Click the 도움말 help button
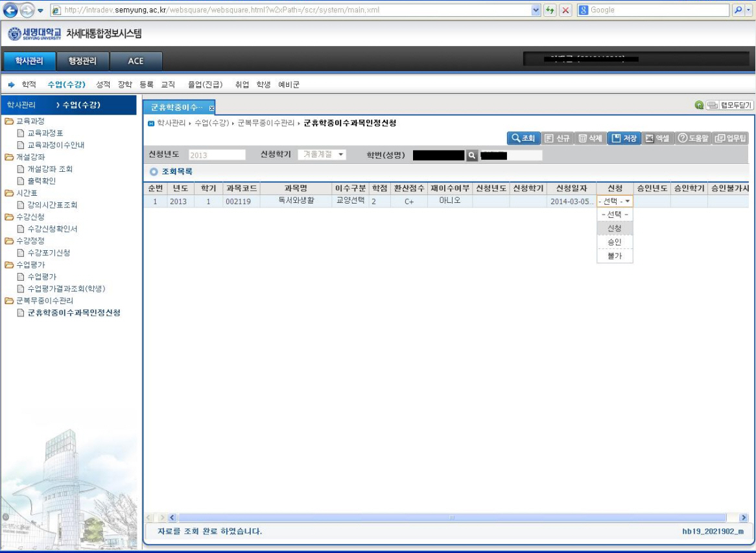 [x=693, y=138]
